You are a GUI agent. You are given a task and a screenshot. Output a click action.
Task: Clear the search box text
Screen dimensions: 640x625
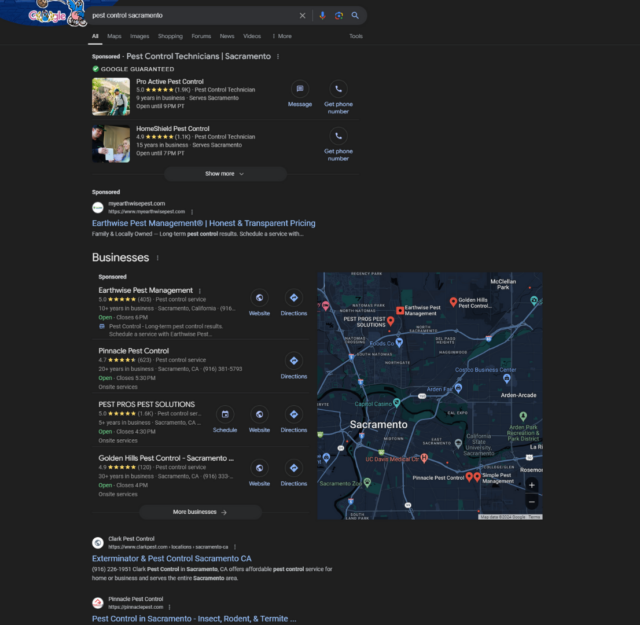click(x=303, y=16)
